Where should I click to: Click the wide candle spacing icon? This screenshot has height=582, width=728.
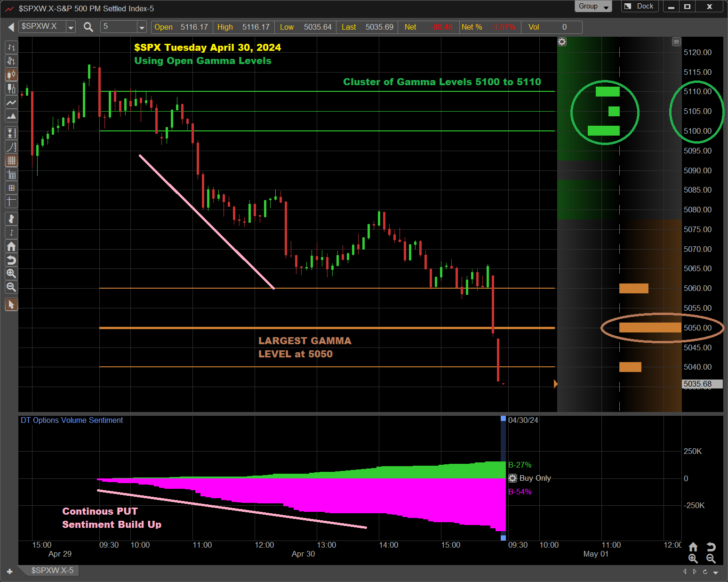[11, 218]
